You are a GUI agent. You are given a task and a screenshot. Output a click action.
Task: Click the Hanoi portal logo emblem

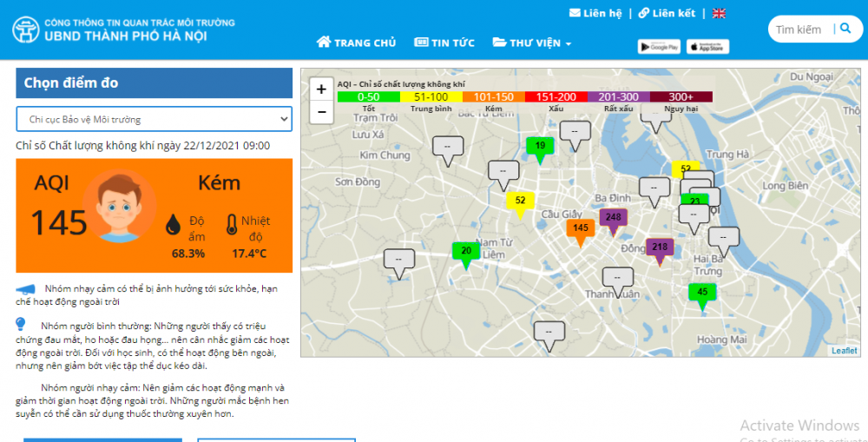(x=25, y=30)
